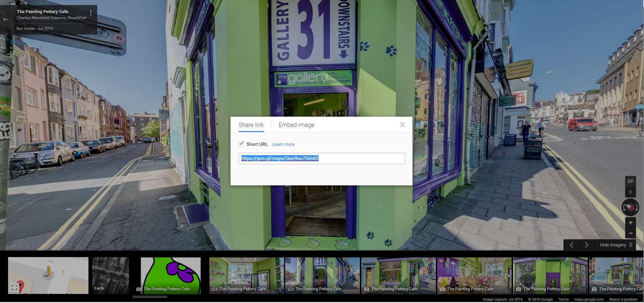Click the compass rotation control

pos(630,207)
